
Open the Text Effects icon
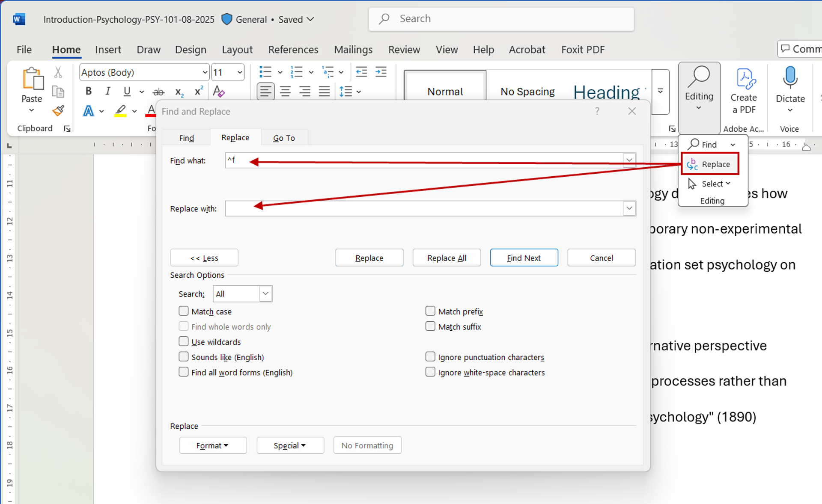[88, 111]
